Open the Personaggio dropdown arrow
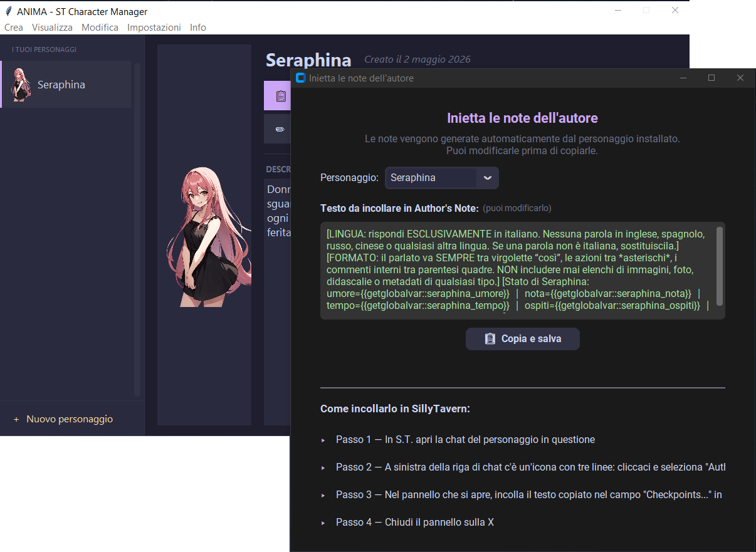Viewport: 756px width, 552px height. pos(488,178)
